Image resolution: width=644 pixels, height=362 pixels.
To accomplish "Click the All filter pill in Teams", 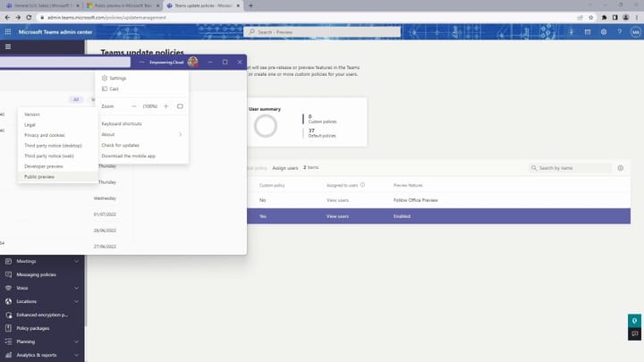I will tap(76, 100).
